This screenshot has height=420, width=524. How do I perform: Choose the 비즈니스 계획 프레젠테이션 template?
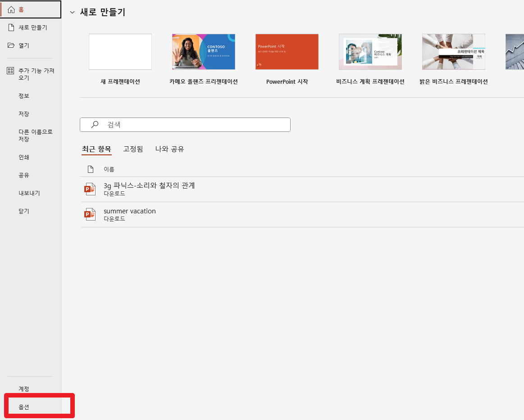point(370,52)
